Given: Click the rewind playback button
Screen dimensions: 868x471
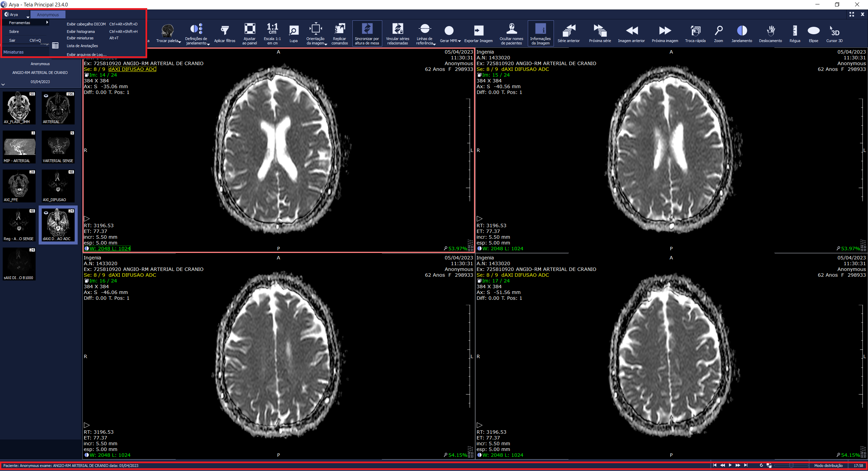Looking at the screenshot, I should (722, 465).
